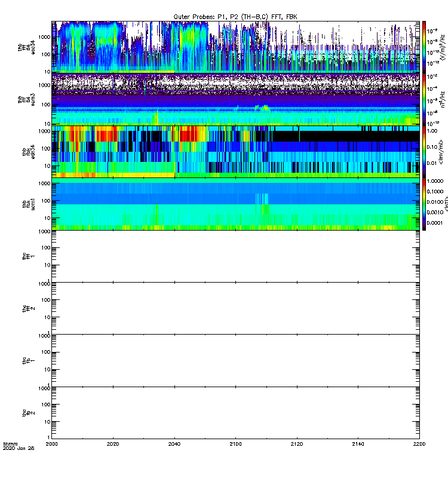Click the empty thc fff 2 plot panel
Viewport: 448px width, 478px height.
click(235, 308)
